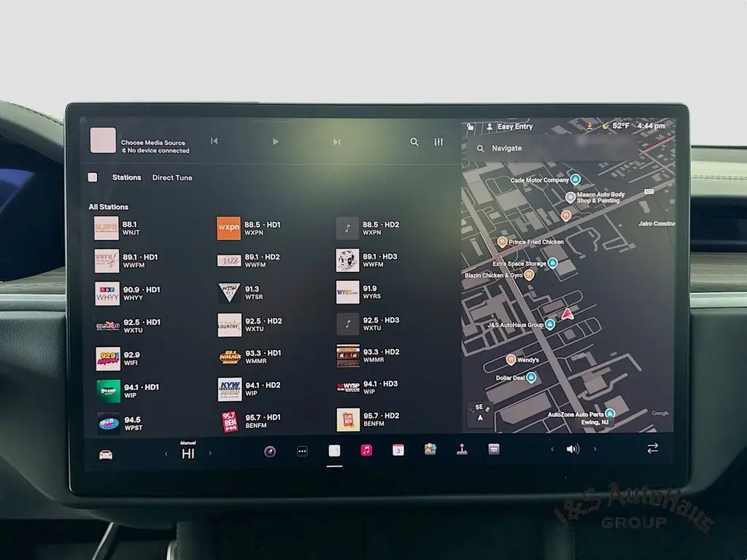Toggle the door lock icon

tap(471, 127)
